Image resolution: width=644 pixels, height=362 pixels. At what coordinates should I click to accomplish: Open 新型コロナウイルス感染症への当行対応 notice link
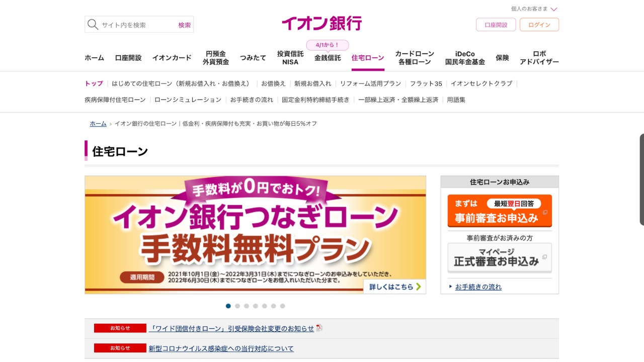click(x=221, y=348)
